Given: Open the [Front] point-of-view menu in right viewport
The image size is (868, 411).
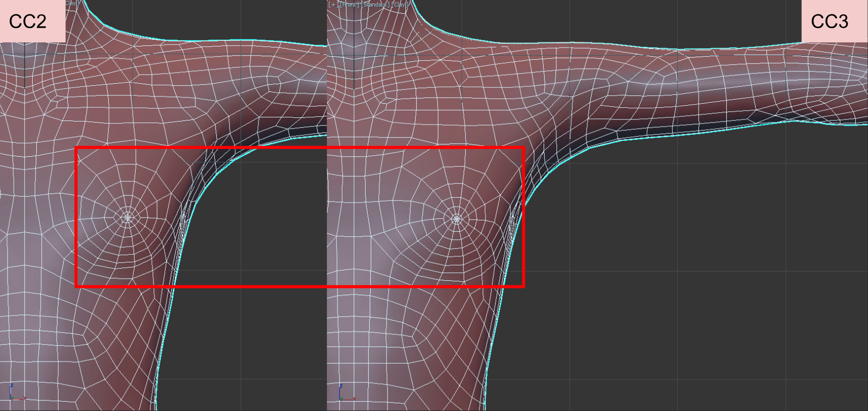Looking at the screenshot, I should click(350, 5).
